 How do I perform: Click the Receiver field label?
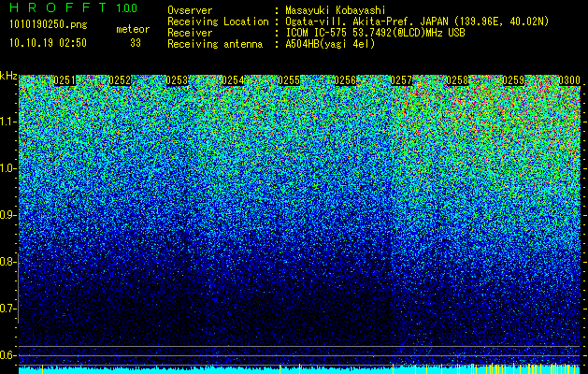(190, 33)
